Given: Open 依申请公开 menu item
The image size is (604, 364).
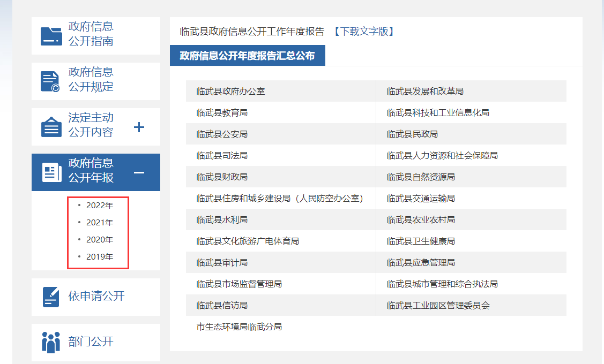Looking at the screenshot, I should click(96, 297).
